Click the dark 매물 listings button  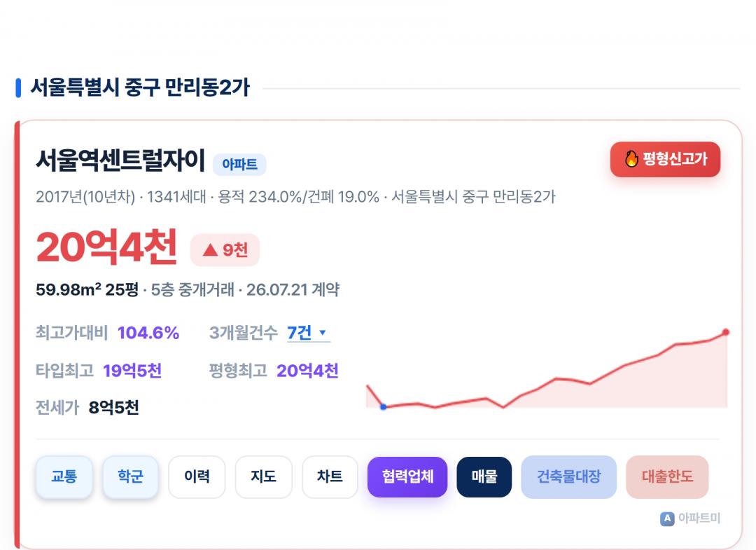tap(484, 476)
